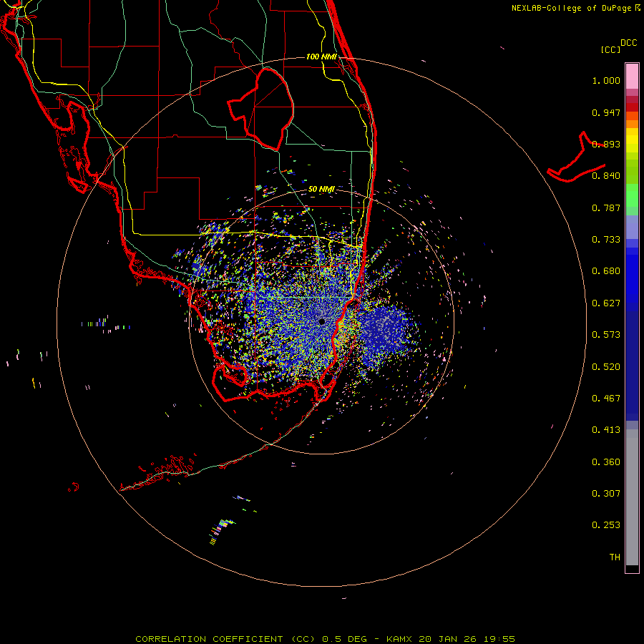This screenshot has width=644, height=644.
Task: Select the 0.360 scale value
Action: tap(606, 462)
